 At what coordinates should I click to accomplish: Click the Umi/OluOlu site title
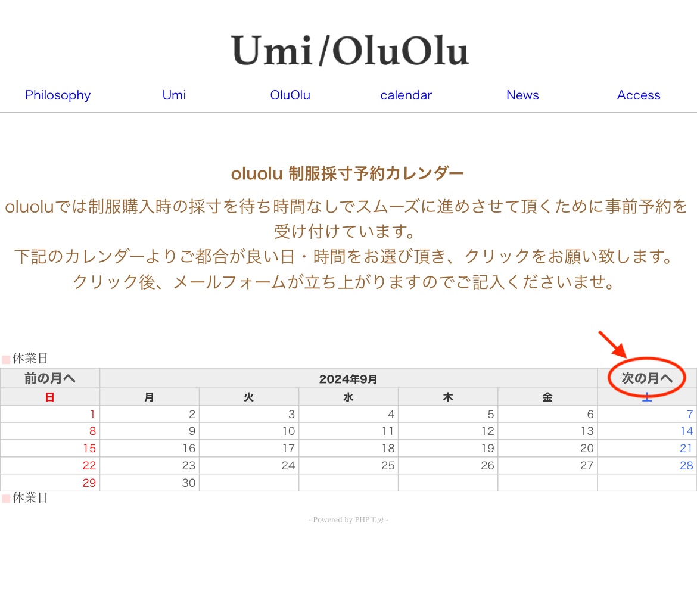(x=350, y=51)
